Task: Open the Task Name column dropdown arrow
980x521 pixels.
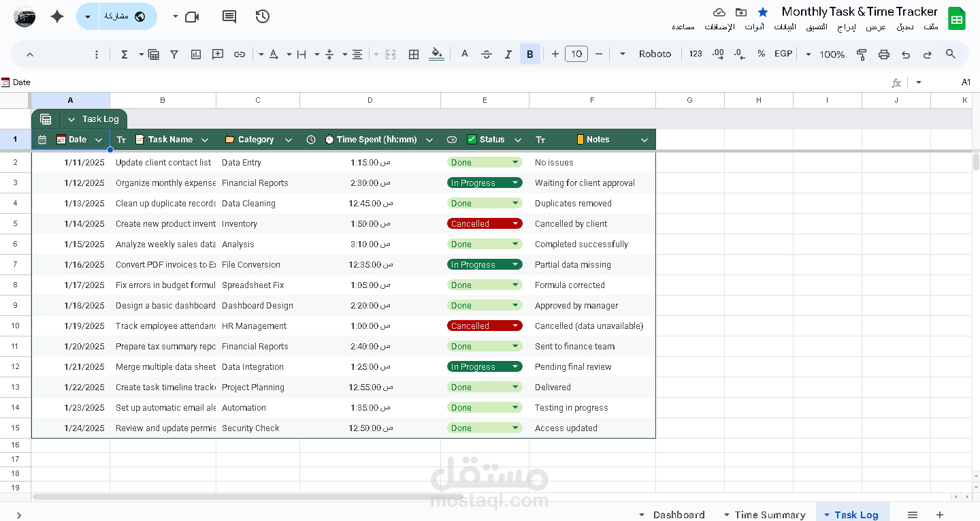Action: coord(206,140)
